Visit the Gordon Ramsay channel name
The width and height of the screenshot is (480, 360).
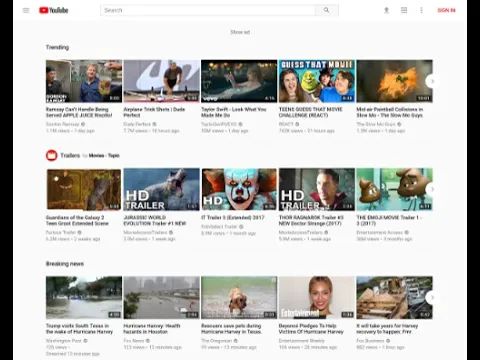63,124
